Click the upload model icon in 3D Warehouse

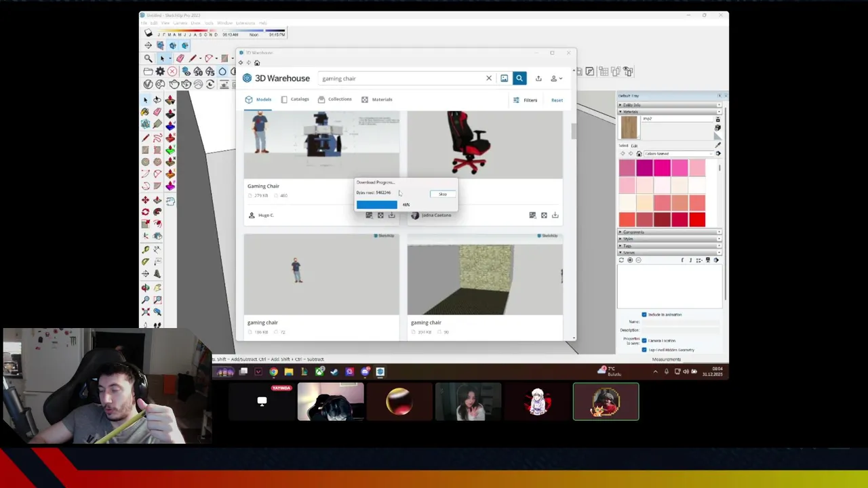(538, 79)
